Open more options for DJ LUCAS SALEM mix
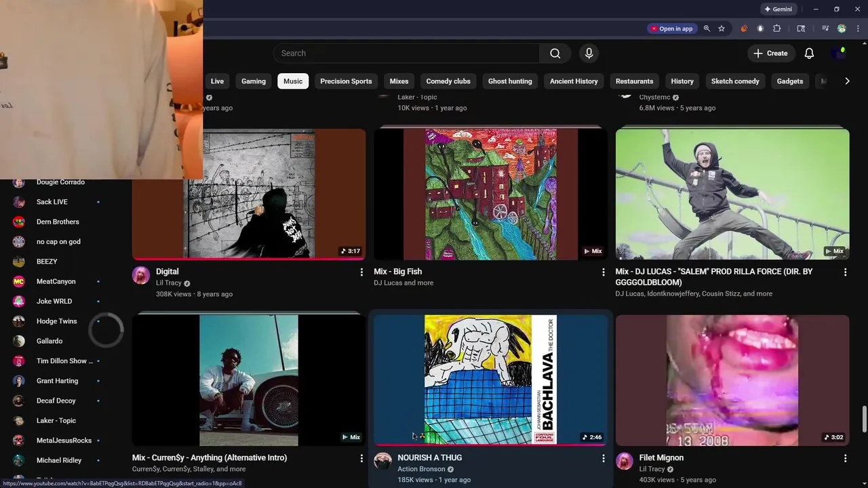 (x=845, y=272)
